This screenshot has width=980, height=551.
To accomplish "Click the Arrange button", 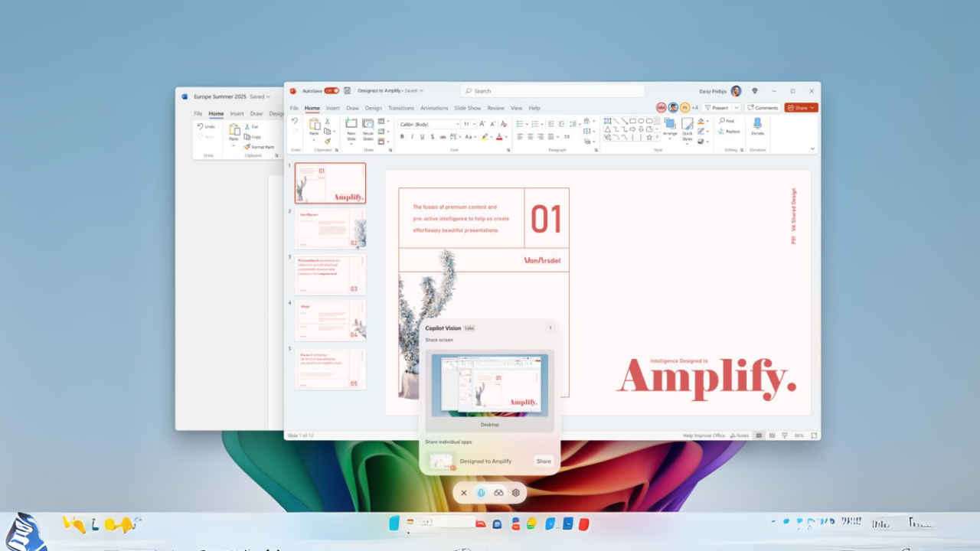I will [670, 128].
